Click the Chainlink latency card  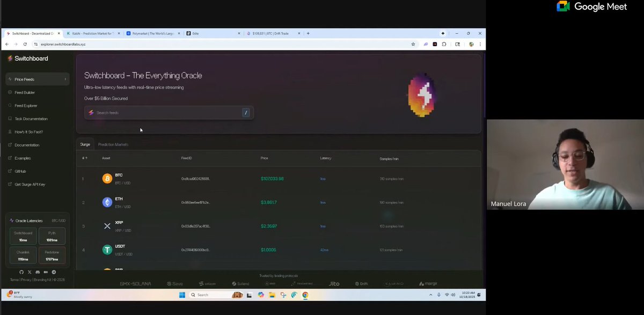coord(23,255)
